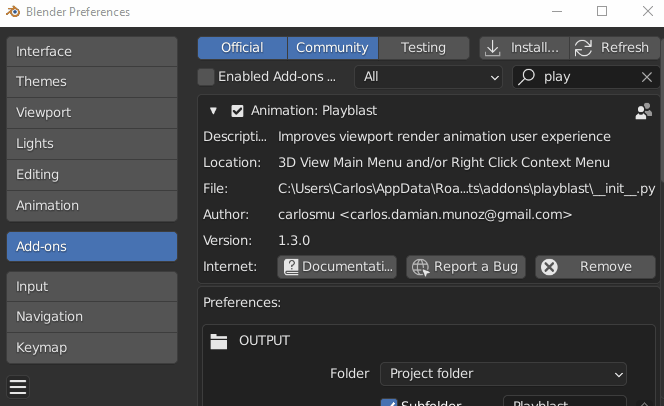The image size is (664, 406).
Task: Close the Blender Preferences window
Action: click(647, 11)
